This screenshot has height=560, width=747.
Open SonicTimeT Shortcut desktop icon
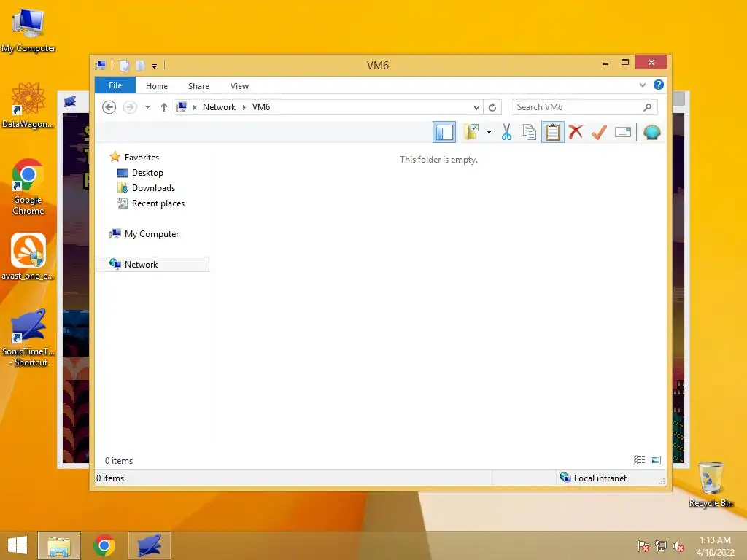coord(28,337)
